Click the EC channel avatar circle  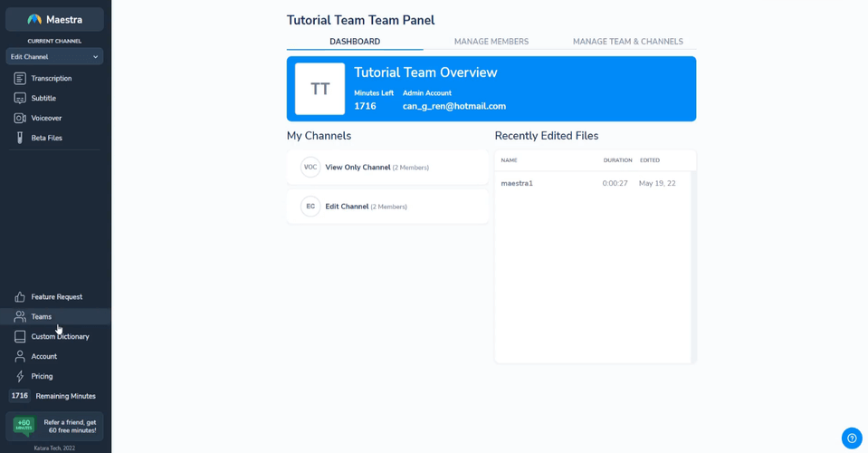click(x=310, y=207)
